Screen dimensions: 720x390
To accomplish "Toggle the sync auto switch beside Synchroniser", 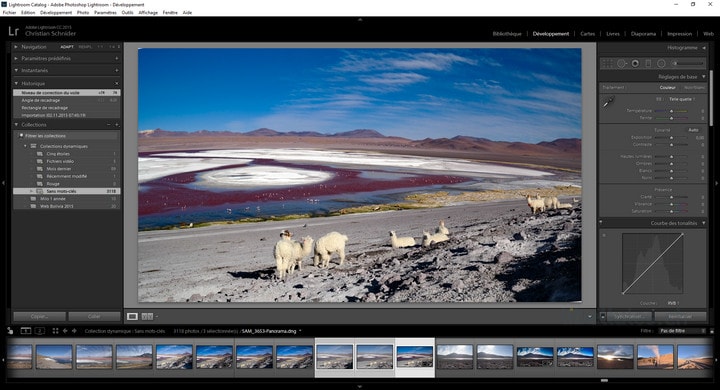I will [603, 316].
